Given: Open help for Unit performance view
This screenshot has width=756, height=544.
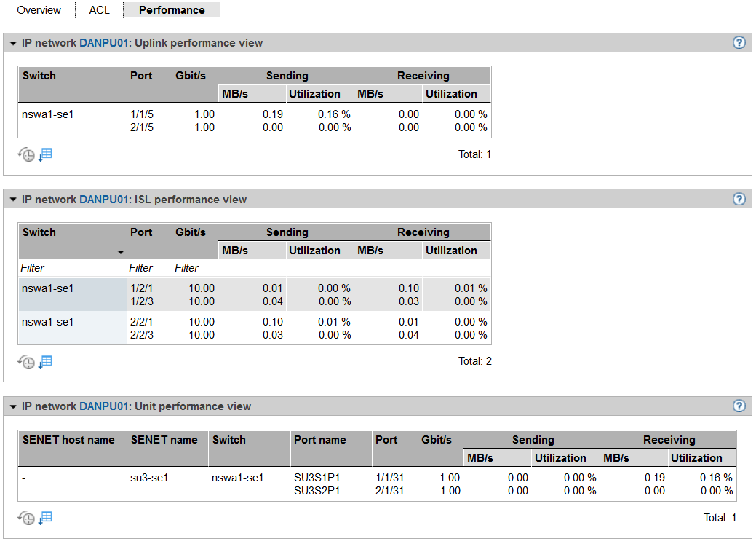Looking at the screenshot, I should click(739, 406).
